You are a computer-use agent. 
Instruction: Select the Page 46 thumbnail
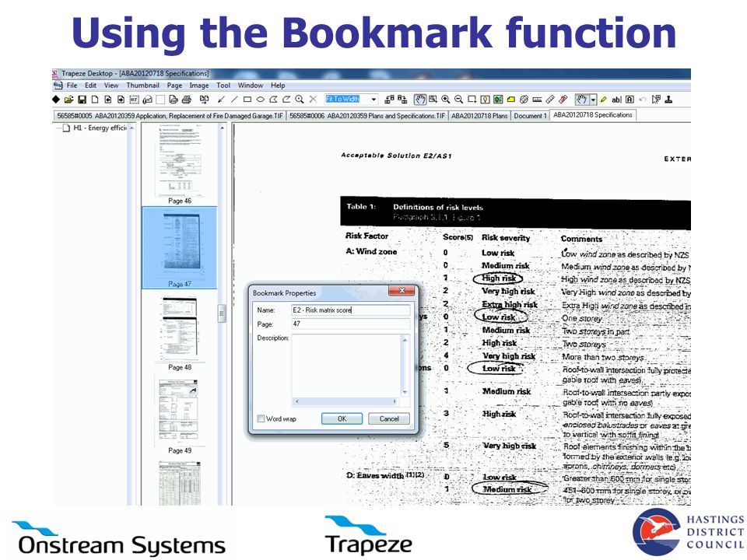[x=180, y=164]
